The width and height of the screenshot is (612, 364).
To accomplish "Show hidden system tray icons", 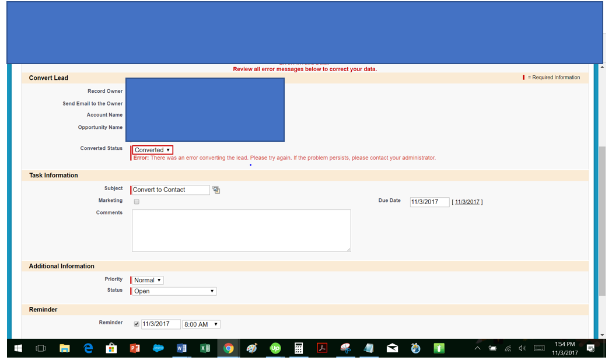I will click(x=477, y=348).
